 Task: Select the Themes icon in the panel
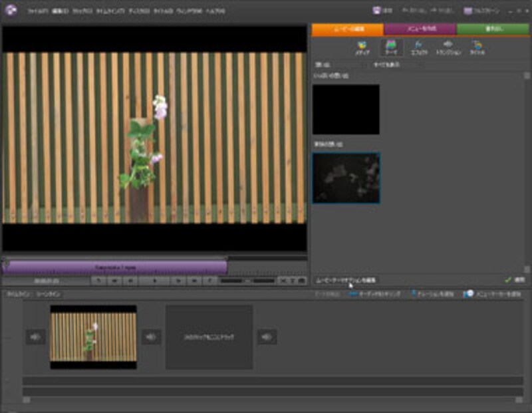pyautogui.click(x=391, y=47)
